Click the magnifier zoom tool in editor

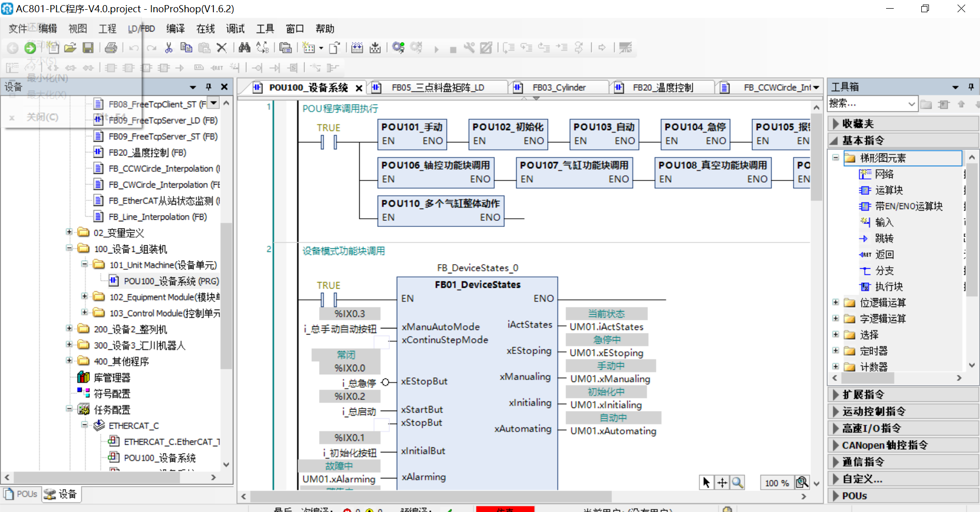point(738,482)
